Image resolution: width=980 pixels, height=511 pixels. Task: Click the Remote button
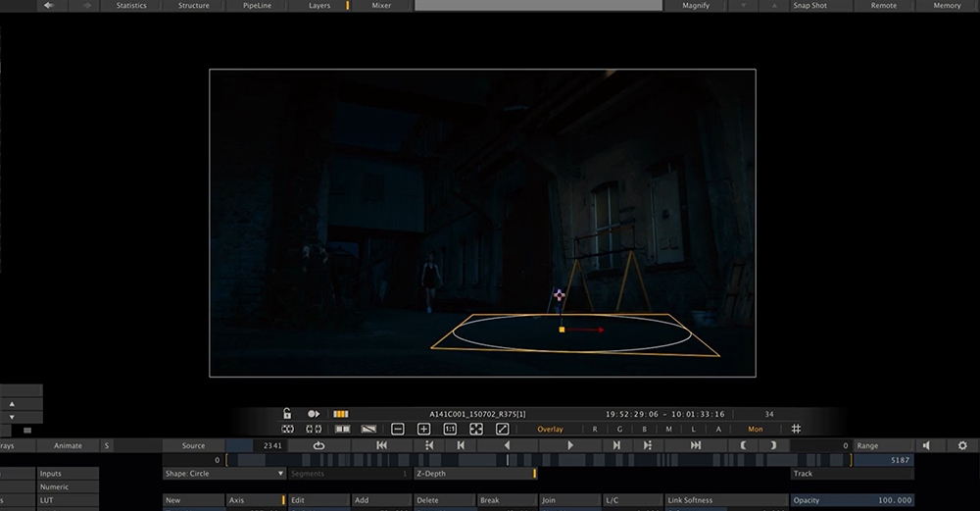click(883, 5)
